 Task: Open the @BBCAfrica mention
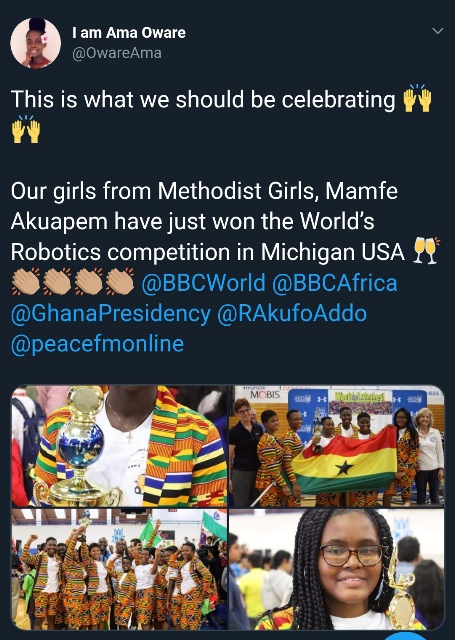334,282
